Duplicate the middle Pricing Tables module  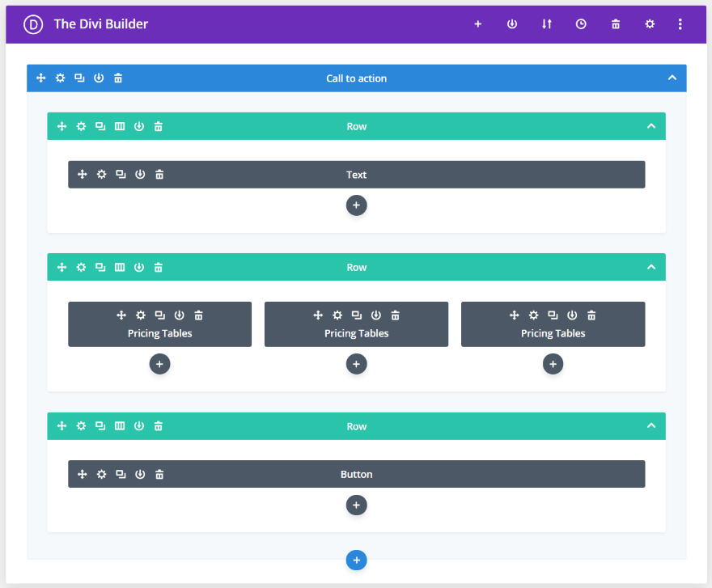tap(357, 315)
